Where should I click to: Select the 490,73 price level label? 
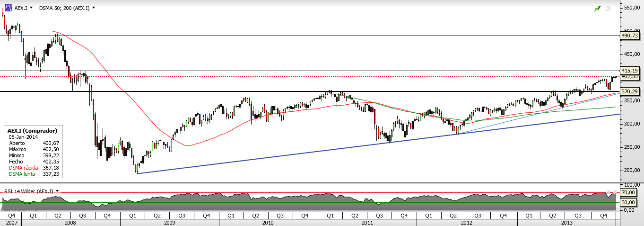click(x=630, y=36)
